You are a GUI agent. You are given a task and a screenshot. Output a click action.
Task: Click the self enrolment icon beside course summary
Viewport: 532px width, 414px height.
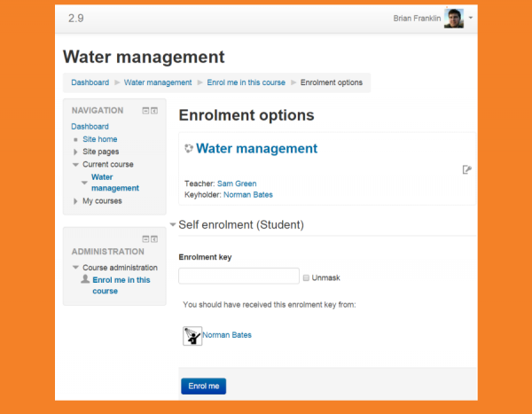pyautogui.click(x=466, y=169)
